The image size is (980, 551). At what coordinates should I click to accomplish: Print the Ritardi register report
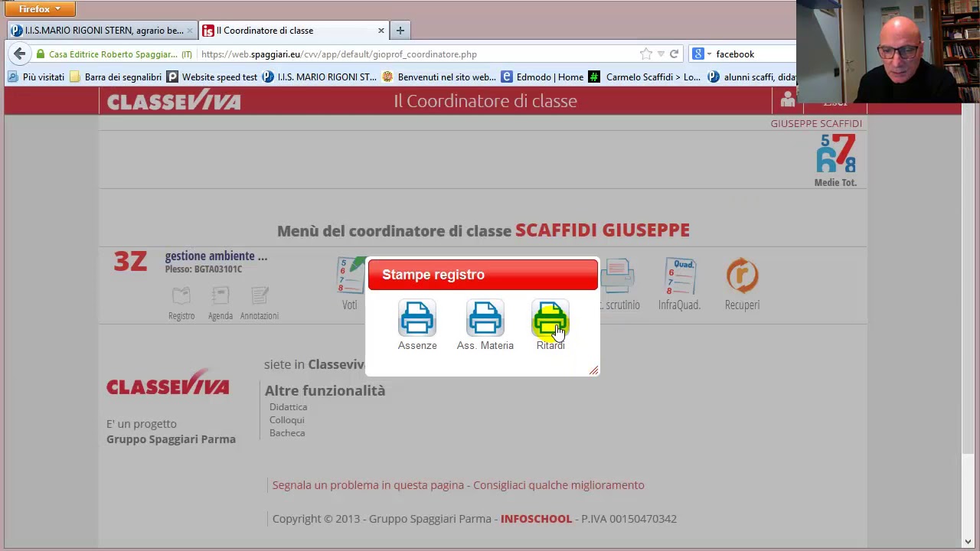550,318
